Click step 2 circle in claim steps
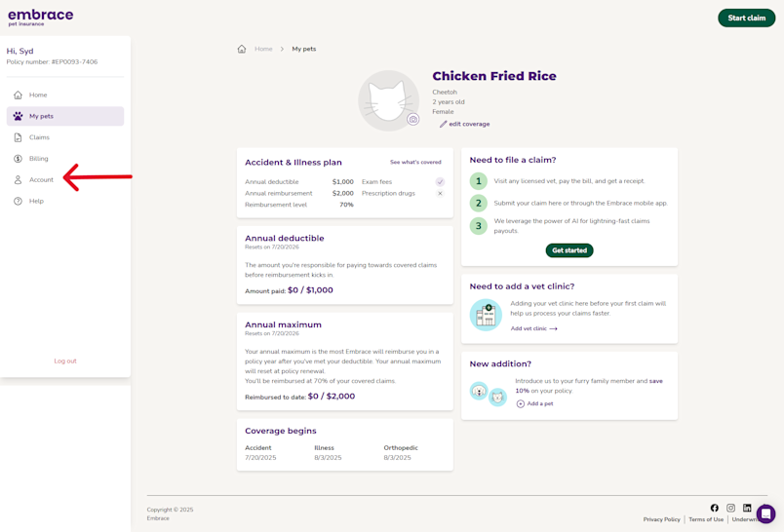This screenshot has width=784, height=532. [x=479, y=203]
